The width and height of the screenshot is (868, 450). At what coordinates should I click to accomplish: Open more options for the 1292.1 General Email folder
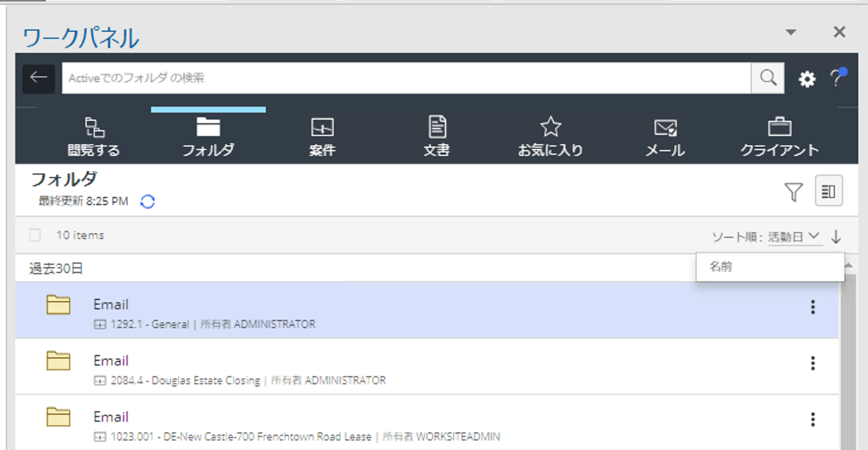coord(812,307)
